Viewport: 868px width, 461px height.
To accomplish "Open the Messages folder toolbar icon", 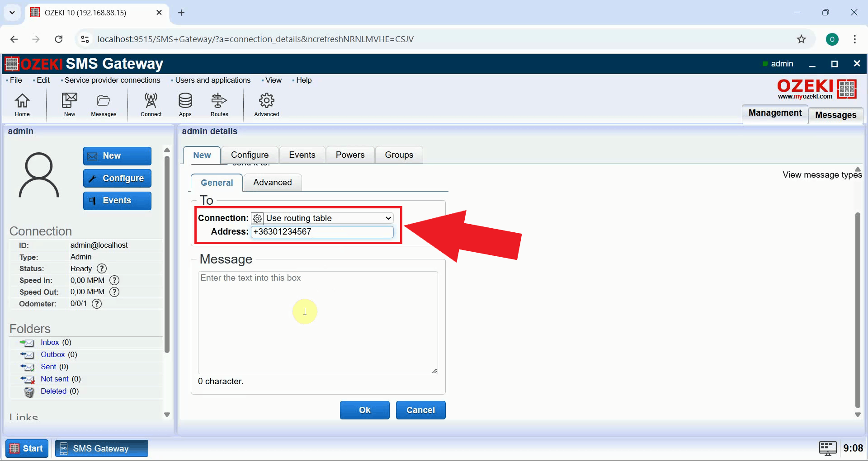I will tap(104, 104).
